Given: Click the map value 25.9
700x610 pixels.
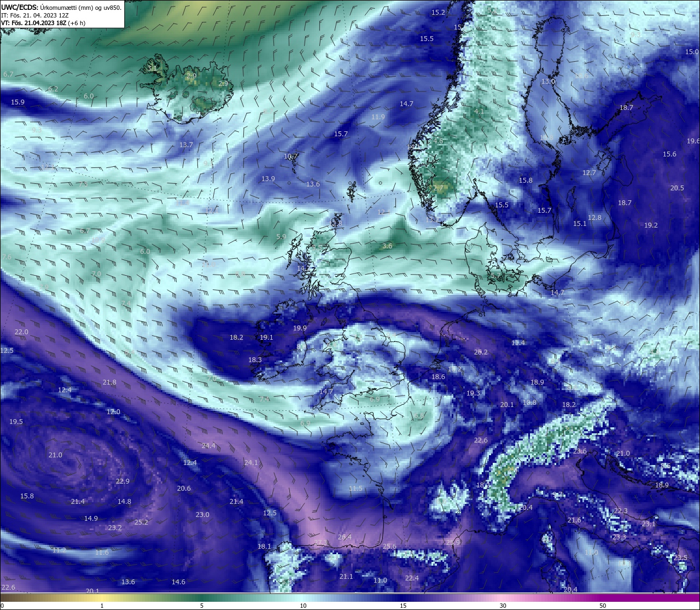Looking at the screenshot, I should pyautogui.click(x=453, y=542).
